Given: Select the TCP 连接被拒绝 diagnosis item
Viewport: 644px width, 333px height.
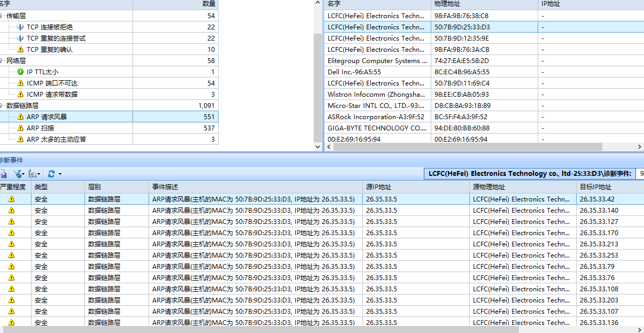Looking at the screenshot, I should (109, 27).
